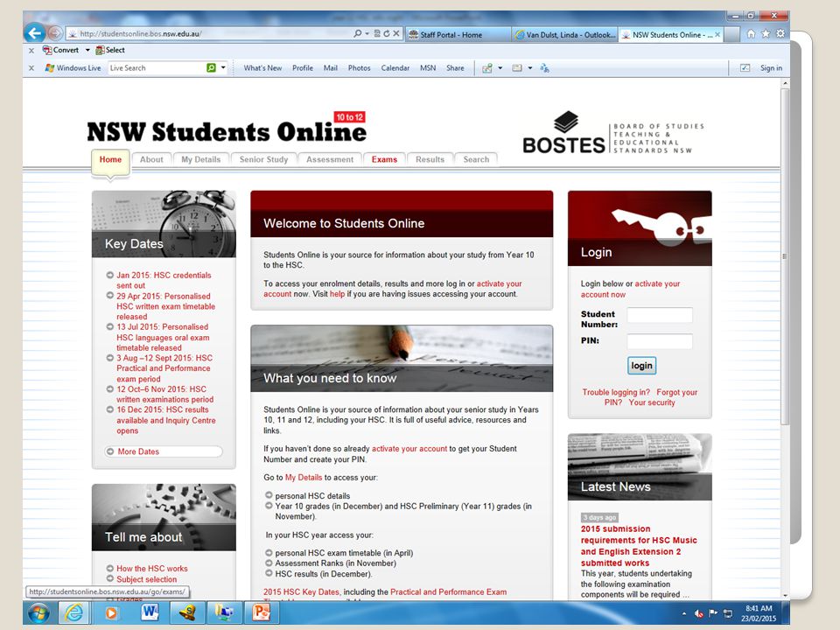The height and width of the screenshot is (630, 840).
Task: Click the browser forward arrow
Action: click(x=54, y=33)
